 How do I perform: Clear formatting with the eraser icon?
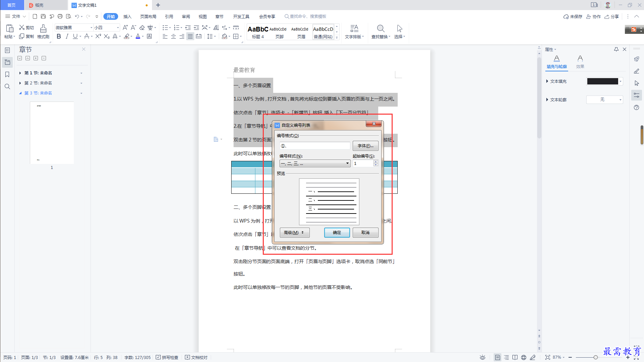[x=142, y=27]
